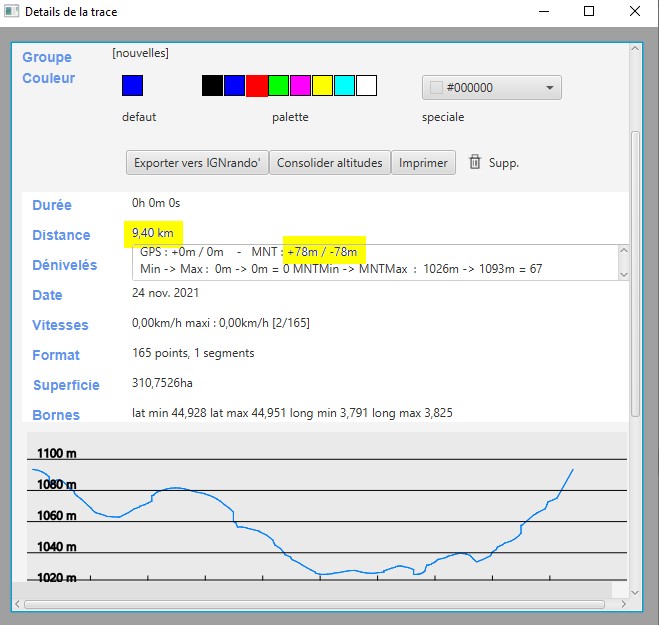Pick the blue swatch in the palette

(234, 86)
